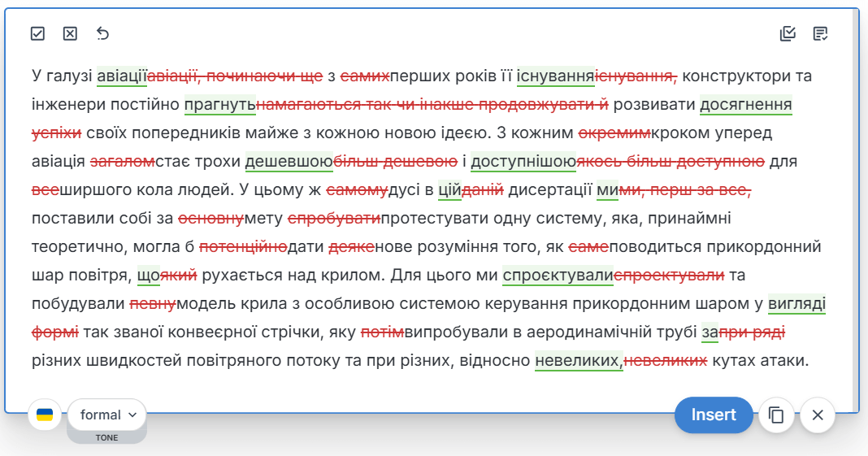Click the inserted word "доступнішою"

(x=523, y=162)
